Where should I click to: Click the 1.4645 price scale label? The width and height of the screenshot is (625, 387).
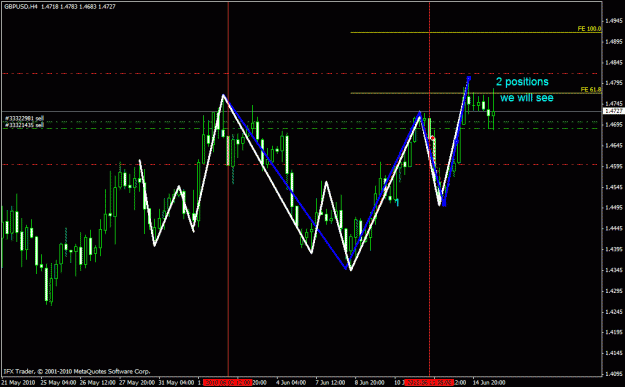(614, 145)
